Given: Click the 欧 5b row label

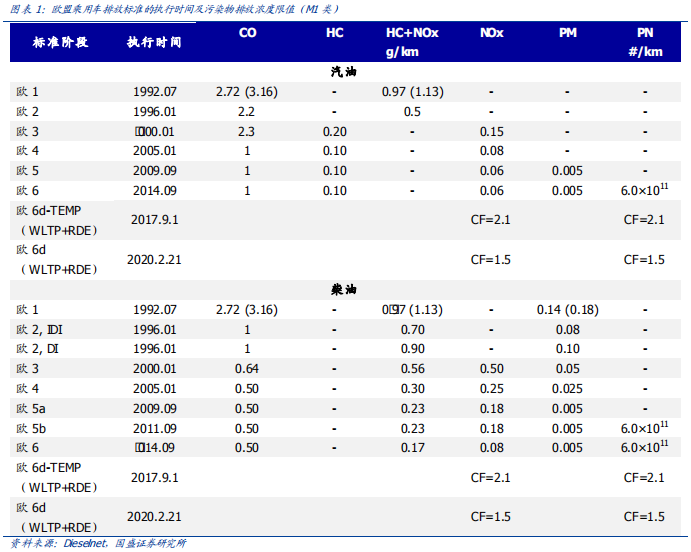Looking at the screenshot, I should click(32, 428).
